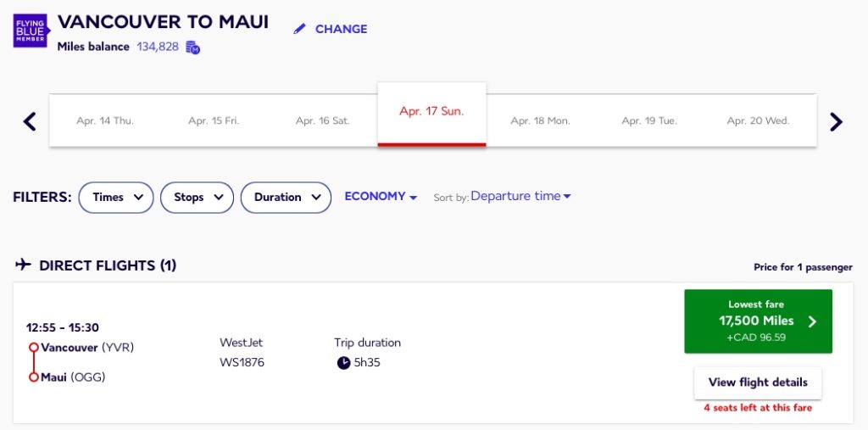This screenshot has width=868, height=430.
Task: Switch to Apr. 20 Wed. date tab
Action: click(758, 120)
